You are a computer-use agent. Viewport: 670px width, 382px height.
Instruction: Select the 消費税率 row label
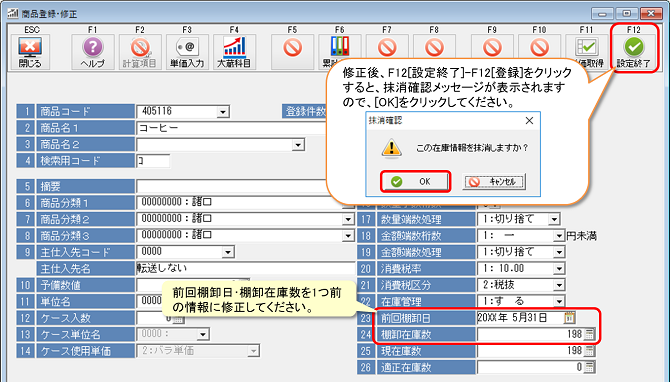pyautogui.click(x=426, y=269)
